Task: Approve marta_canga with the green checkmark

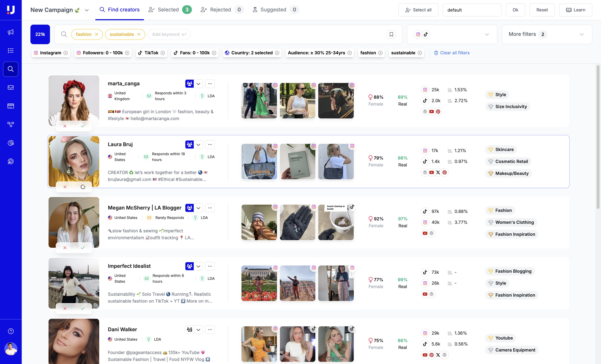Action: [83, 126]
